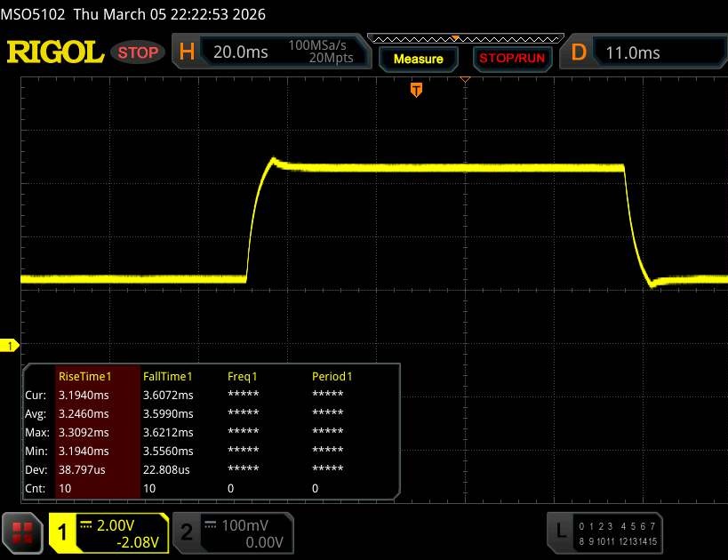
Task: Enable channel 2 via its gray label
Action: click(x=187, y=532)
